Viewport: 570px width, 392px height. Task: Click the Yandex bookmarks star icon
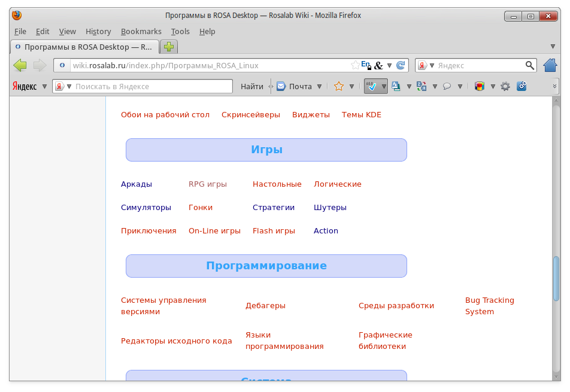[x=338, y=86]
